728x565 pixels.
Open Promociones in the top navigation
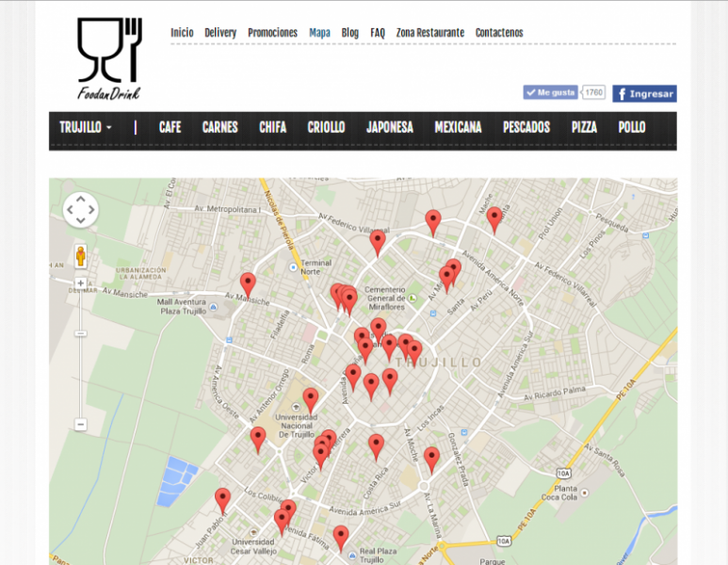(272, 33)
